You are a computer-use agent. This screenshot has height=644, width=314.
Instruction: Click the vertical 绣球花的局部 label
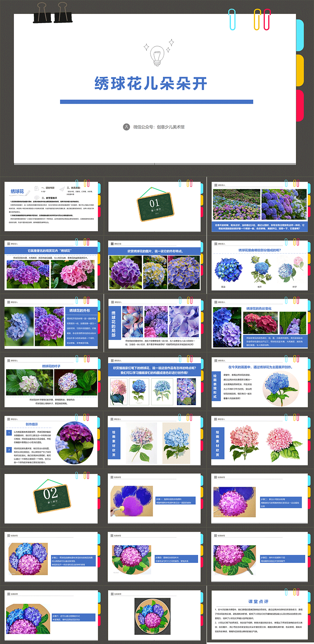click(x=113, y=324)
